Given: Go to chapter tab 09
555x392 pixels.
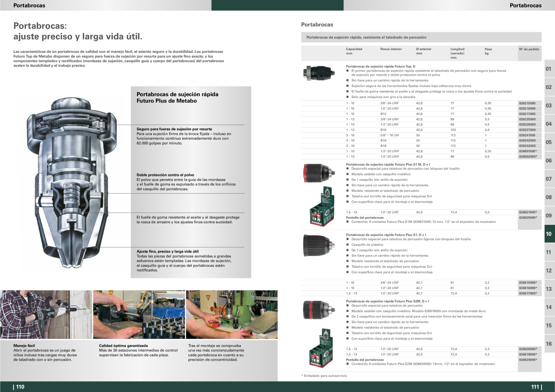Looking at the screenshot, I should point(549,216).
